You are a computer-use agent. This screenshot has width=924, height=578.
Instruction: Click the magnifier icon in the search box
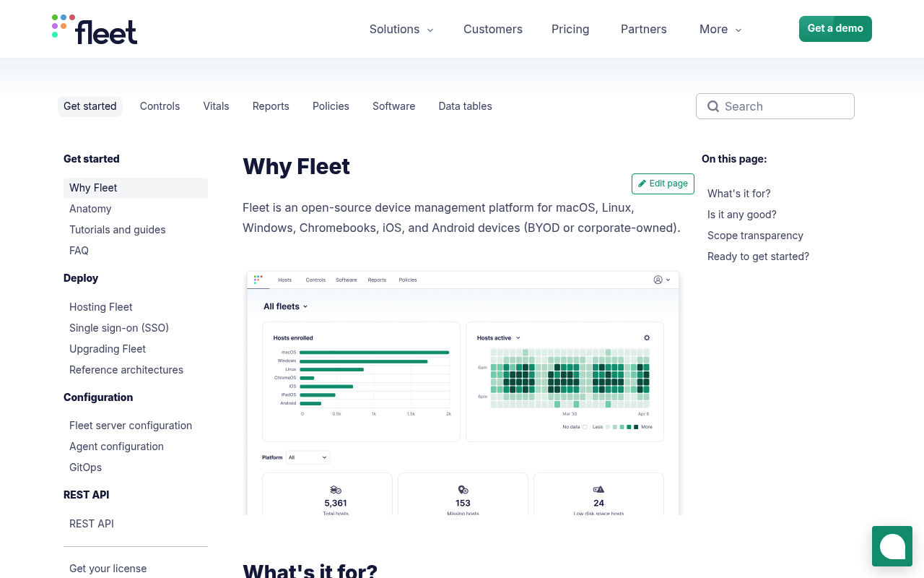tap(713, 106)
